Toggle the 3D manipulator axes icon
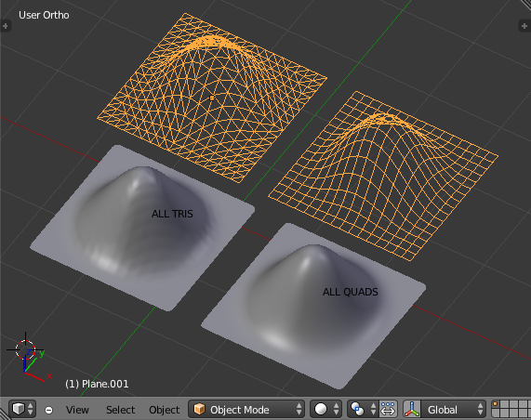This screenshot has height=420, width=531. [x=412, y=409]
